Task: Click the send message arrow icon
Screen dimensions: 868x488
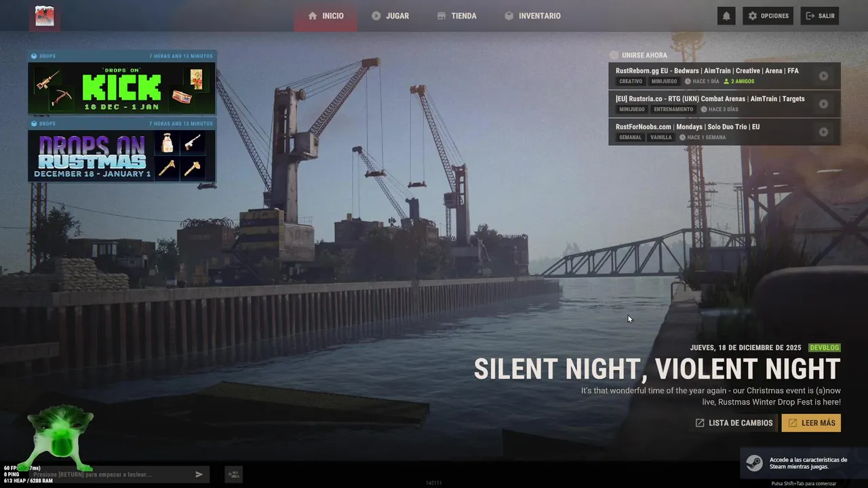Action: pos(199,474)
